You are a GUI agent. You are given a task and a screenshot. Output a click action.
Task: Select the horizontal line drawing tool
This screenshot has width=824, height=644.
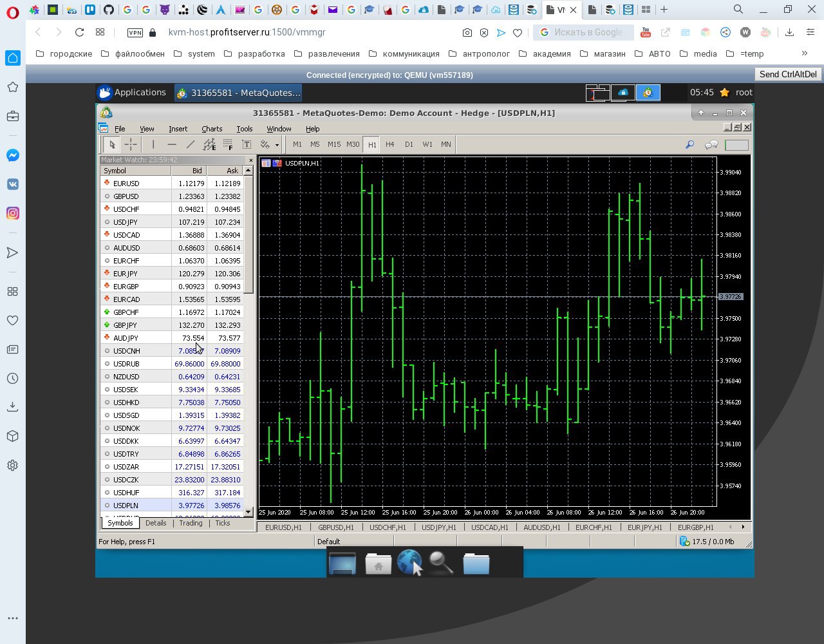tap(172, 144)
